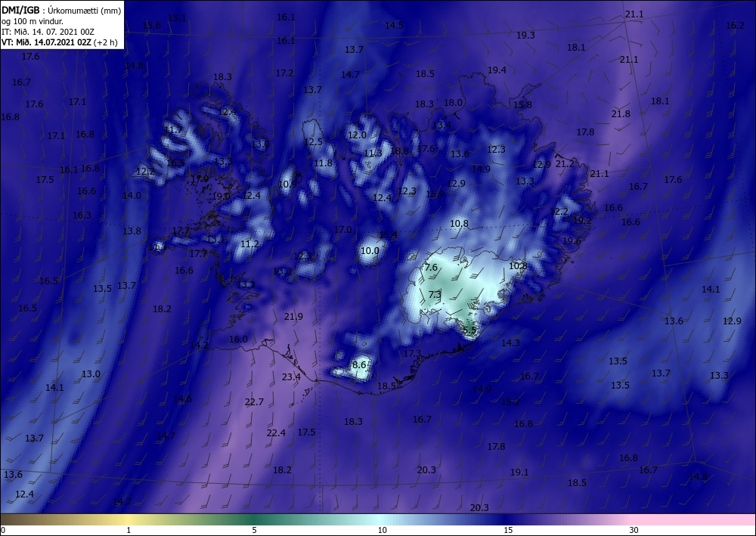This screenshot has width=756, height=536.
Task: Click the 17.3 map value
Action: 412,353
